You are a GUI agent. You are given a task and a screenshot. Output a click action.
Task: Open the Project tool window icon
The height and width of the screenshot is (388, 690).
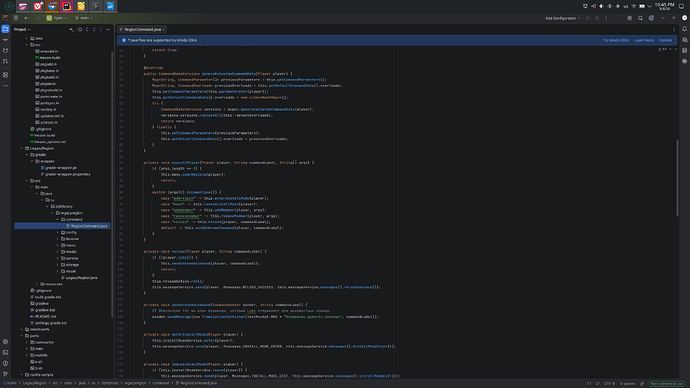[x=5, y=29]
